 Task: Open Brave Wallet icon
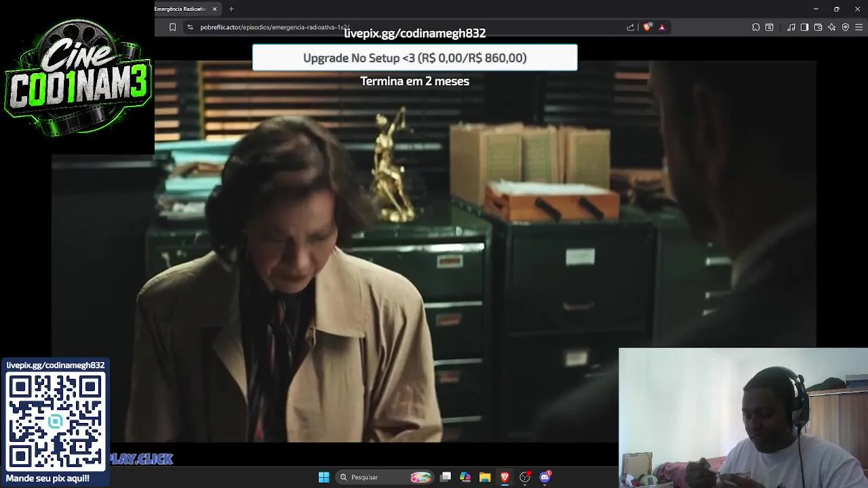pos(818,27)
